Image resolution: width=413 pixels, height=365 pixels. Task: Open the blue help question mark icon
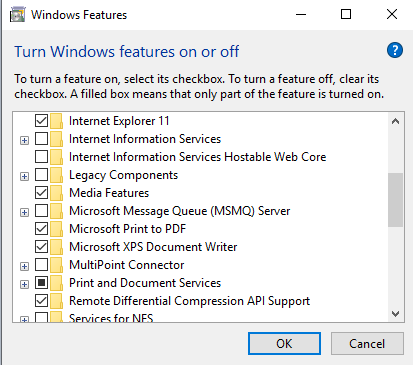[395, 51]
